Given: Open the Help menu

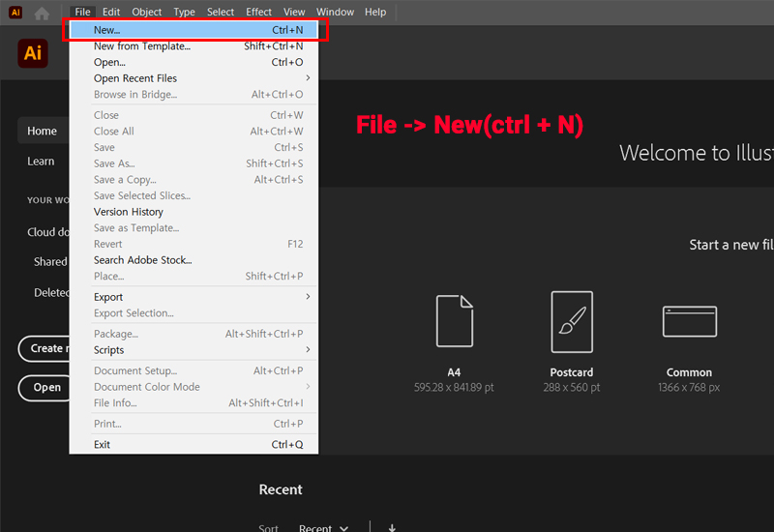Looking at the screenshot, I should pyautogui.click(x=375, y=12).
